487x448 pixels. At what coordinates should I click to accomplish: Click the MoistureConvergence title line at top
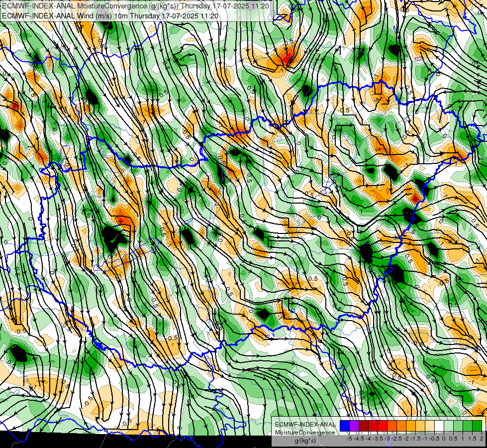pos(135,5)
